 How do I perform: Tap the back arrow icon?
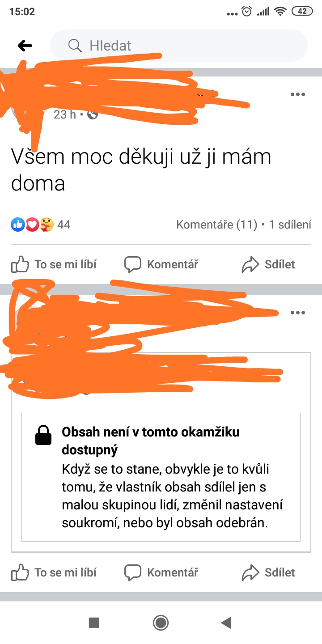(25, 45)
